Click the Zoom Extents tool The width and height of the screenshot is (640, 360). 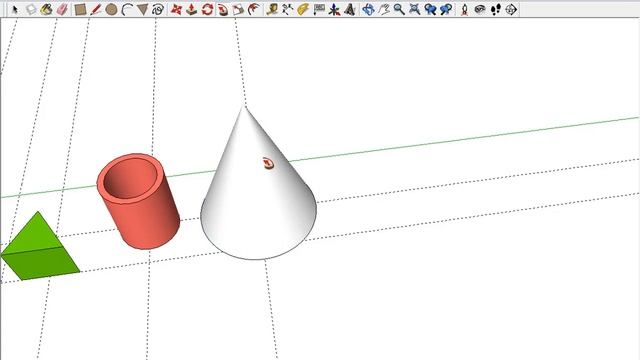click(x=415, y=9)
